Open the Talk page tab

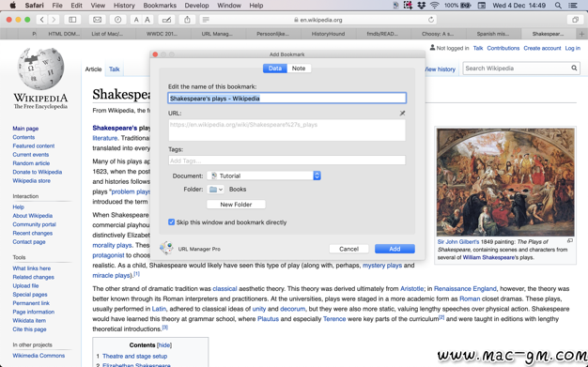pos(114,69)
